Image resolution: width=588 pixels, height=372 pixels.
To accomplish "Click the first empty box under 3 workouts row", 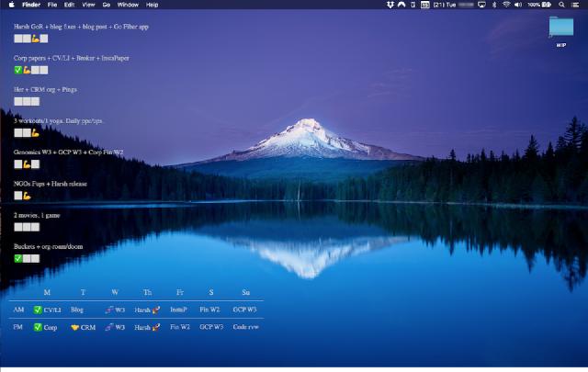I will [x=18, y=133].
